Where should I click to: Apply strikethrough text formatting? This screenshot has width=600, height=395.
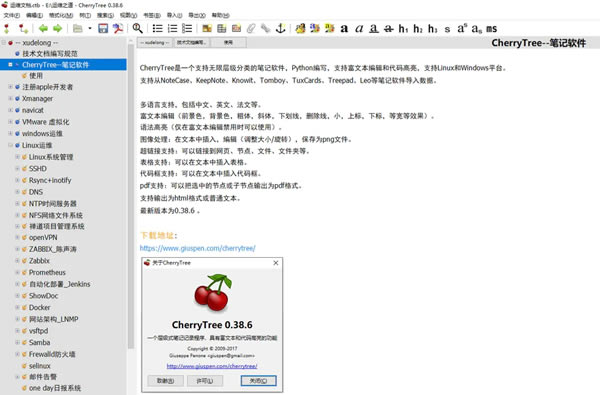coord(388,29)
